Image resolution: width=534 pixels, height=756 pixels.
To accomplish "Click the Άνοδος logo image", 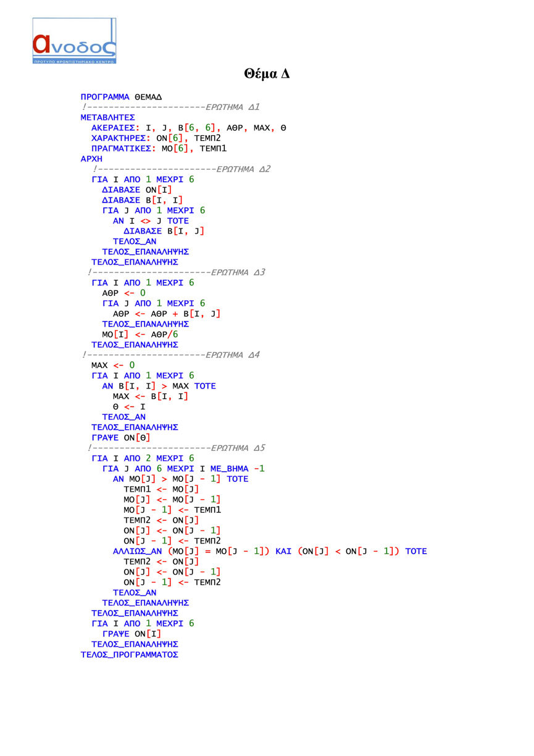I will click(x=74, y=41).
